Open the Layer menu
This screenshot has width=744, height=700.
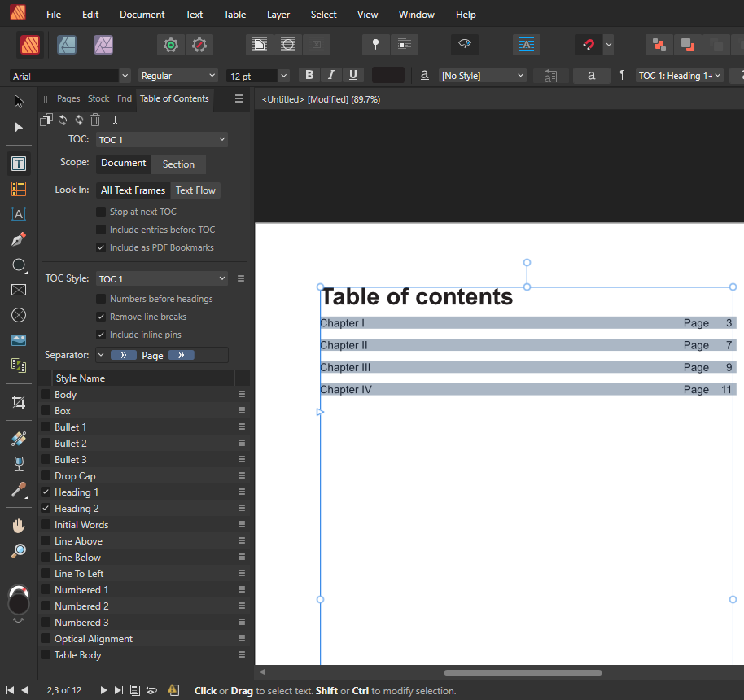[x=278, y=15]
